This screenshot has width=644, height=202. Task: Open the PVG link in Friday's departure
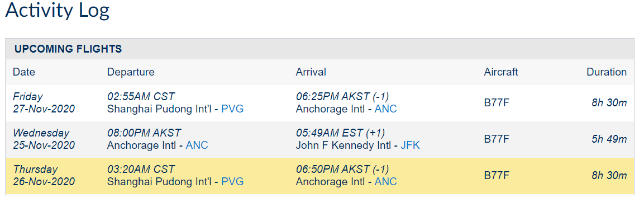pyautogui.click(x=232, y=109)
